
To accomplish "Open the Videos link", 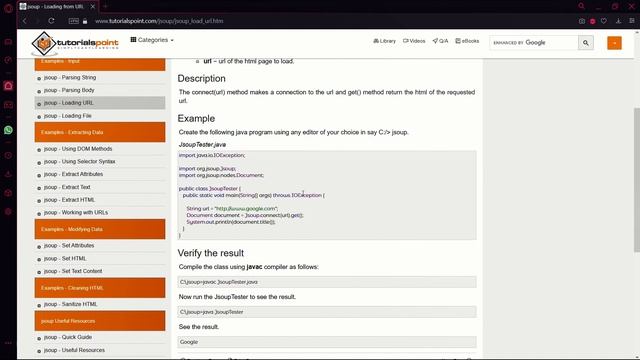I will [414, 41].
